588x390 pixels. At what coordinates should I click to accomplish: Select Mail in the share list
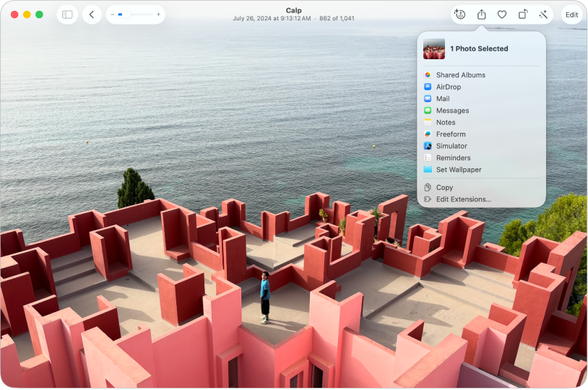pos(442,99)
